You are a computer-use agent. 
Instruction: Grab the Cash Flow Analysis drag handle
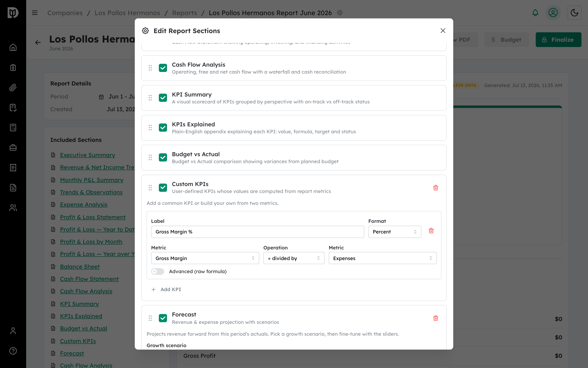[x=150, y=68]
